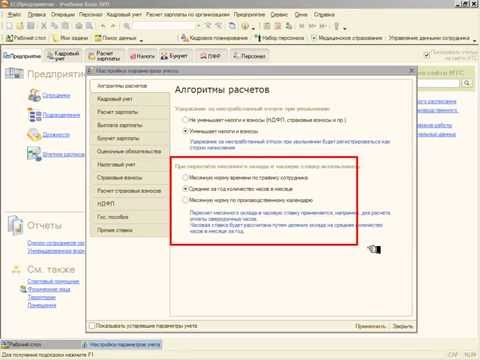Click the Мои задачи toolbar button
Image resolution: width=480 pixels, height=360 pixels.
pos(71,38)
